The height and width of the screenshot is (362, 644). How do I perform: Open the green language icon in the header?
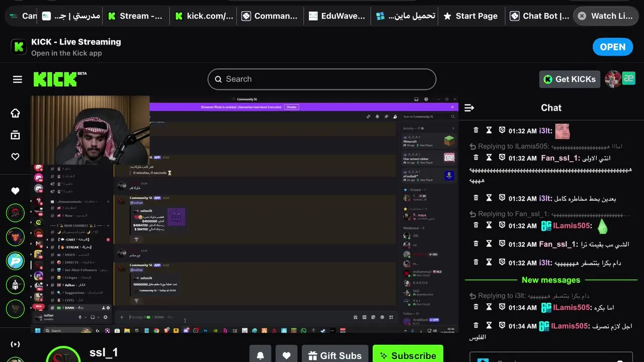click(x=629, y=78)
